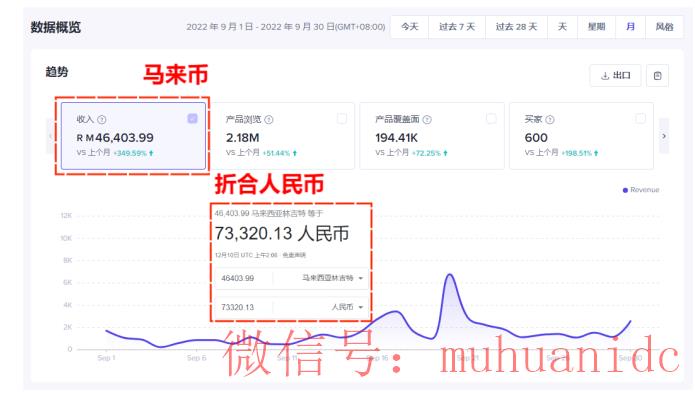Viewport: 695px width, 393px height.
Task: Click the Sep 6 axis label
Action: (196, 358)
